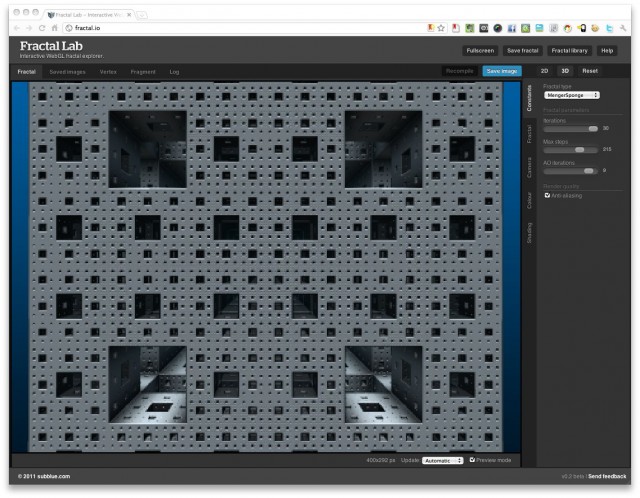Open the Fractal library
Screen dimensions: 640x498
[569, 50]
